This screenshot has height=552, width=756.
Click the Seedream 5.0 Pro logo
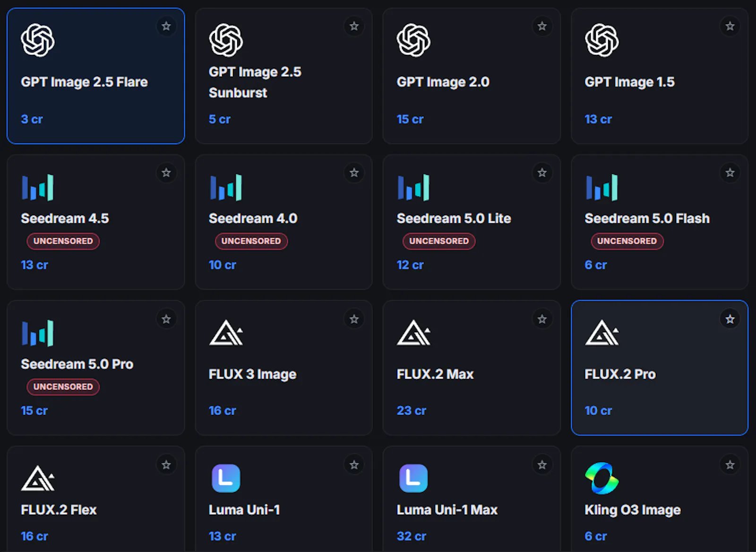click(x=38, y=333)
